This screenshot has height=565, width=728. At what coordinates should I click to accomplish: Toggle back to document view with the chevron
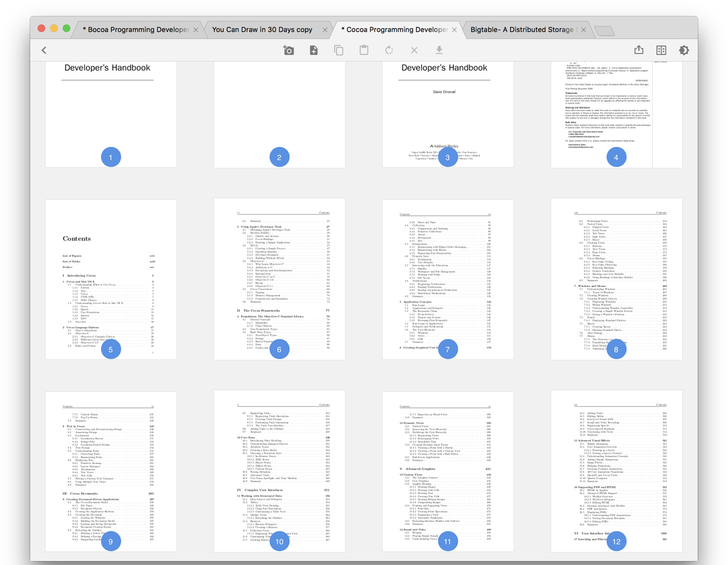pyautogui.click(x=44, y=50)
